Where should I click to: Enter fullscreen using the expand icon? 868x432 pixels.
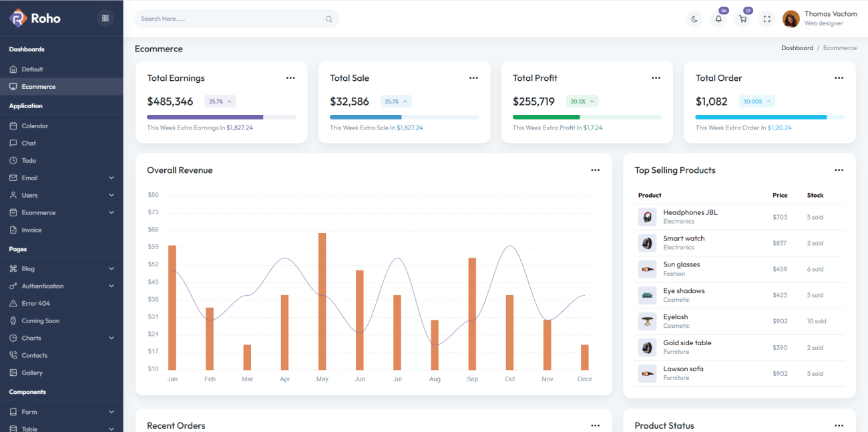tap(767, 19)
